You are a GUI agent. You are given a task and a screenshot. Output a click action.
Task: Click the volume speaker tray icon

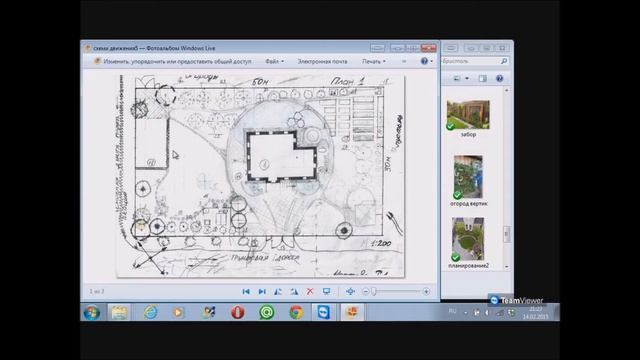[487, 313]
